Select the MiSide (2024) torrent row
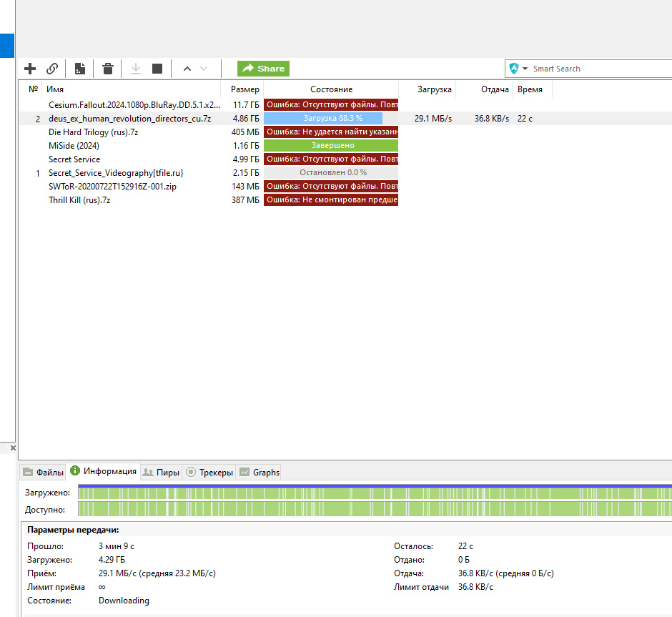Viewport: 672px width, 617px height. [x=76, y=146]
